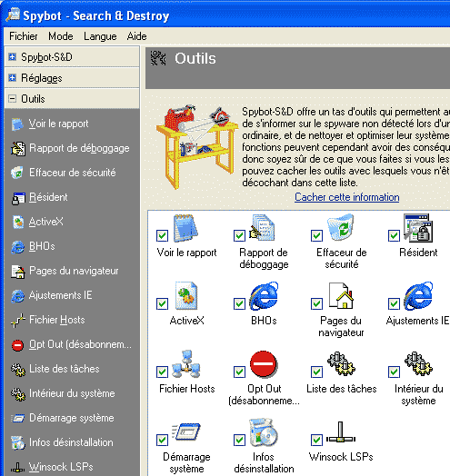
Task: Select Fichier Hosts text in sidebar
Action: (57, 320)
